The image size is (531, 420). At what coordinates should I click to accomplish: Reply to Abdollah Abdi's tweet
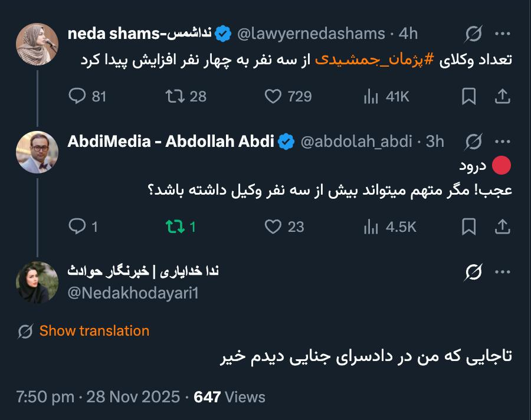(x=78, y=226)
